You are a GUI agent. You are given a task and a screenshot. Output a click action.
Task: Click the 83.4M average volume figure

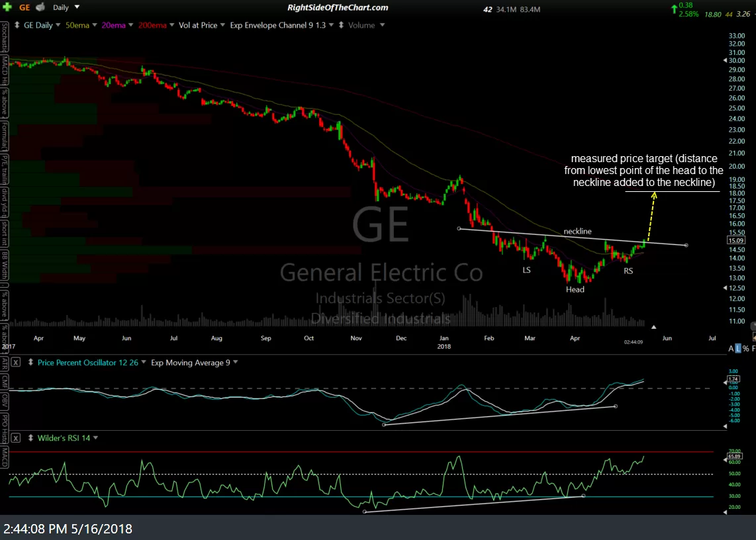point(530,9)
